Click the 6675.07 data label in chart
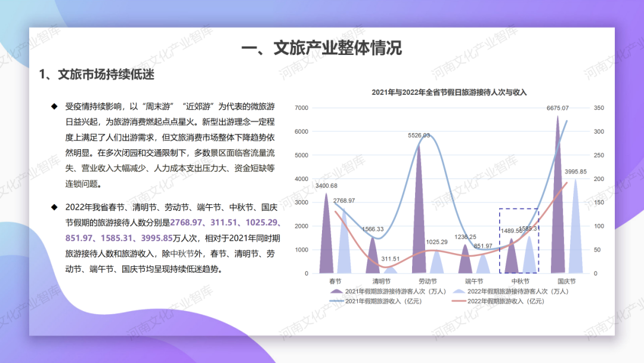Image resolution: width=644 pixels, height=363 pixels. point(558,109)
